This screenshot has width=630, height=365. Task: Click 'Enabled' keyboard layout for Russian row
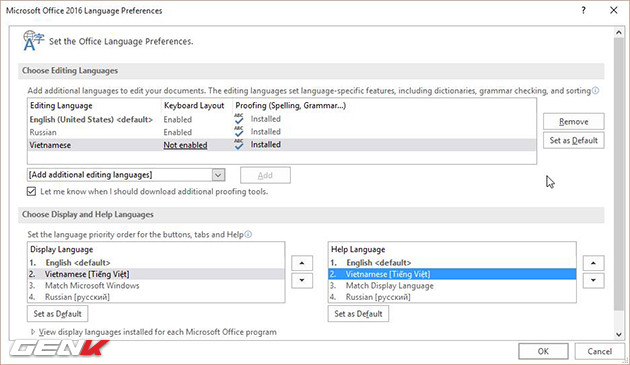[178, 132]
